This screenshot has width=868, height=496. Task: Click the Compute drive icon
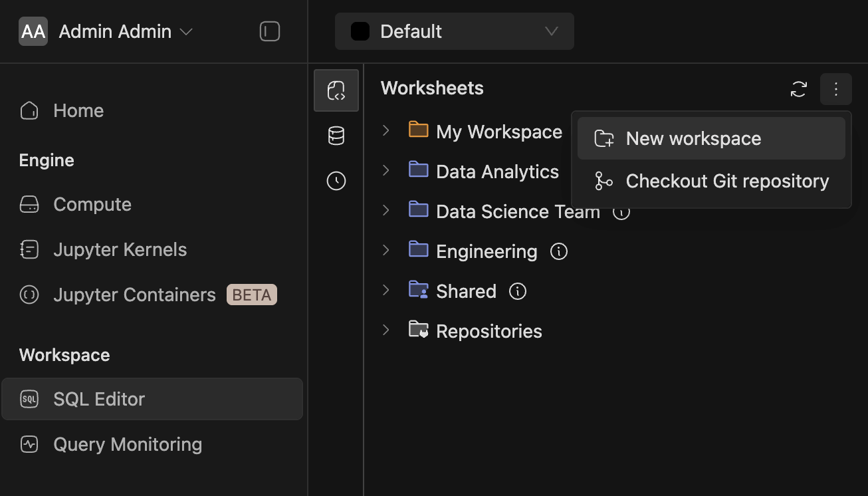pyautogui.click(x=29, y=204)
